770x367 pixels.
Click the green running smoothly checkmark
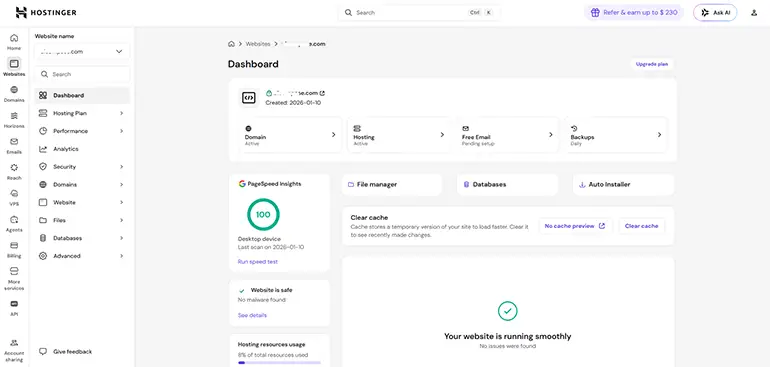(508, 311)
